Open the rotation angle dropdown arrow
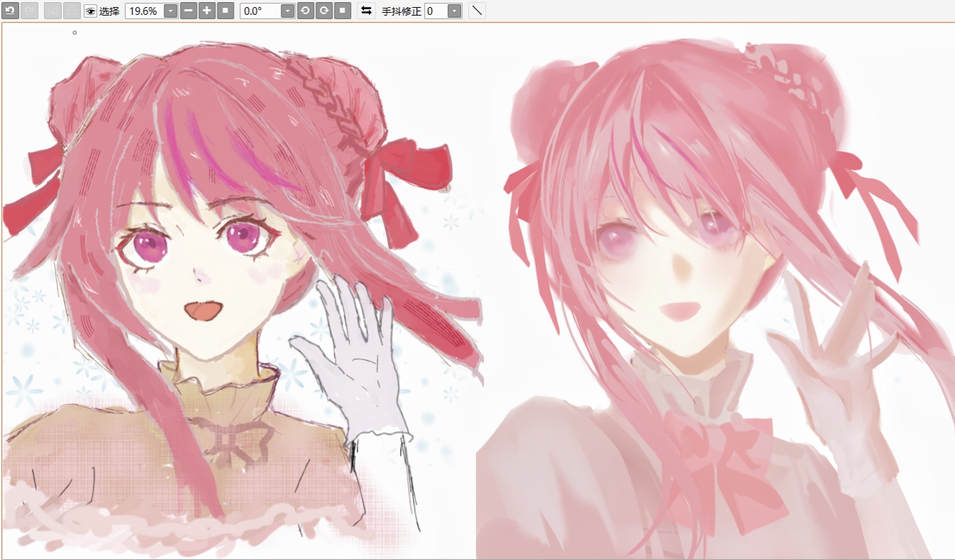 click(287, 11)
